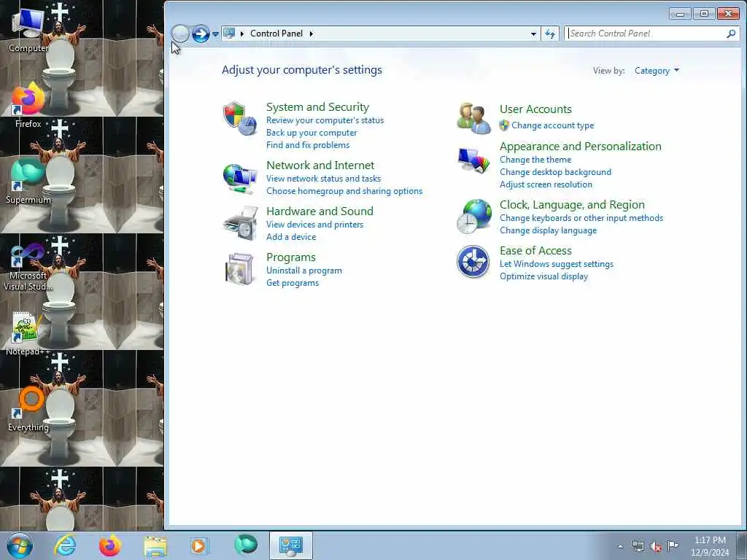Screen dimensions: 747x560
Task: Click Back up your computer
Action: [311, 133]
